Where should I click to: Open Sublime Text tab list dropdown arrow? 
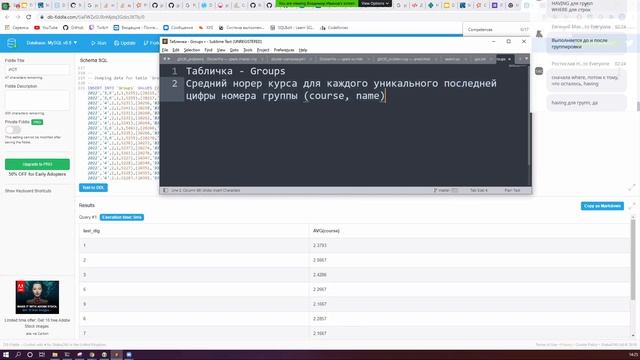[x=526, y=59]
